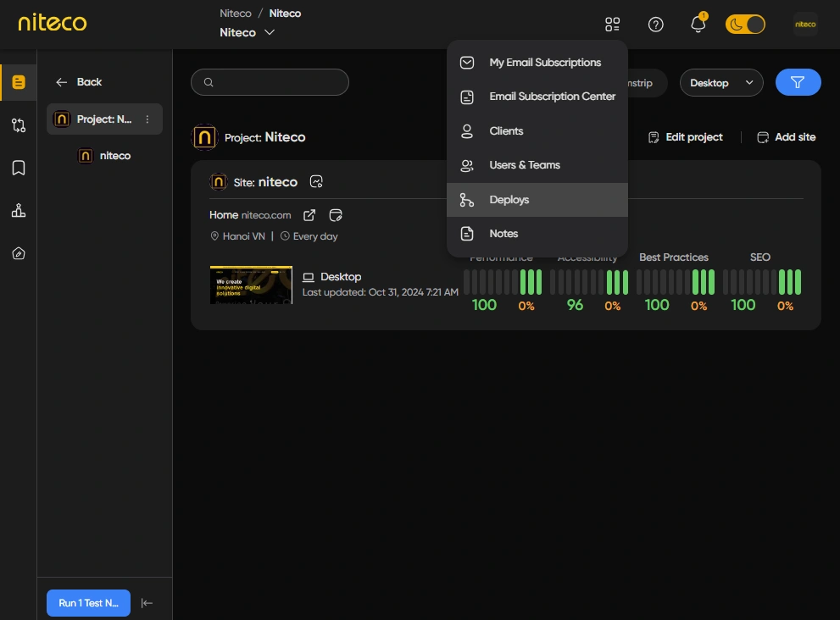Image resolution: width=840 pixels, height=620 pixels.
Task: Click the Performance score 100
Action: click(x=484, y=305)
